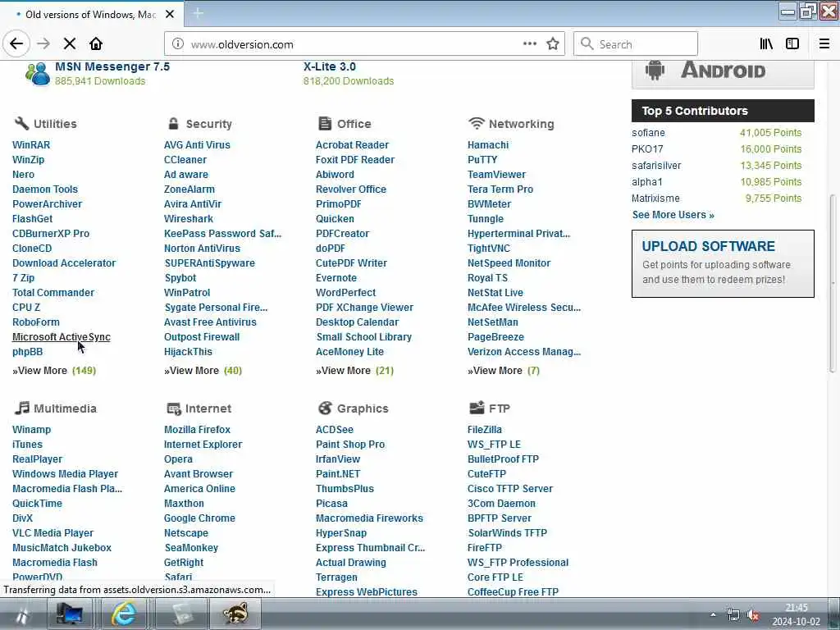Open the Google Chrome link

pyautogui.click(x=199, y=518)
